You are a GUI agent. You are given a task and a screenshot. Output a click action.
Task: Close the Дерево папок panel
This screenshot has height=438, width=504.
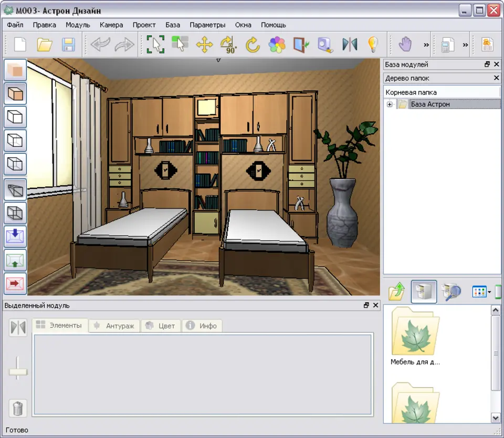[x=496, y=78]
